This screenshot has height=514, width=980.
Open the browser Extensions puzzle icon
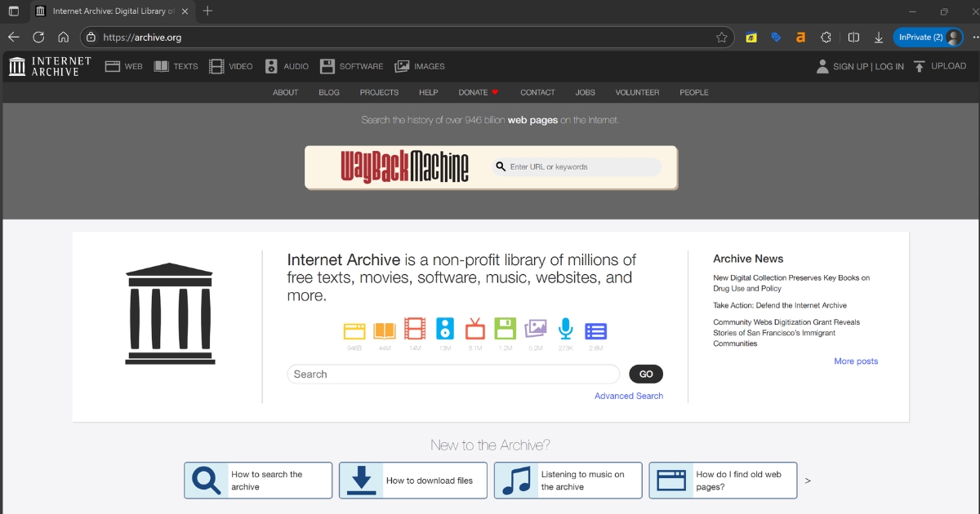826,38
